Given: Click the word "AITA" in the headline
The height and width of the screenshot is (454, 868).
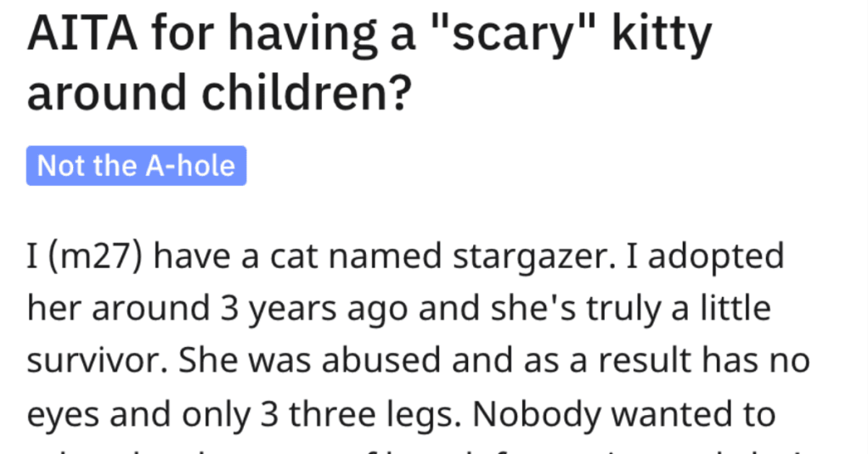Looking at the screenshot, I should [x=82, y=34].
